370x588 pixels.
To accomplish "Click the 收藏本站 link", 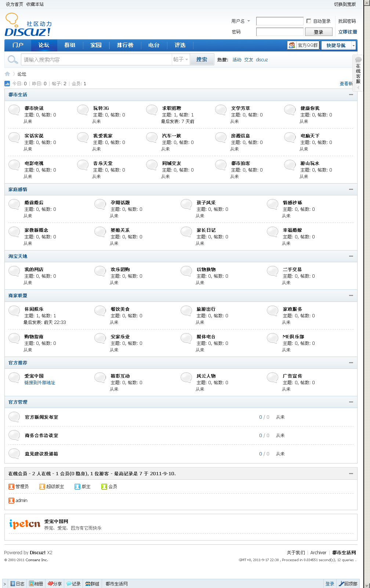I will 35,4.
